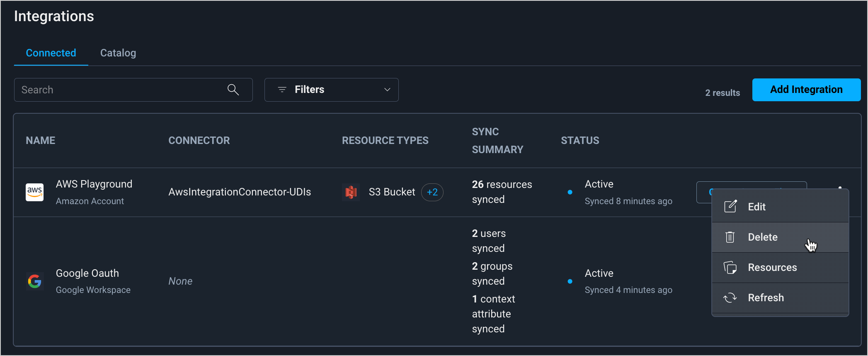
Task: Click the search magnifying glass icon
Action: (x=233, y=90)
